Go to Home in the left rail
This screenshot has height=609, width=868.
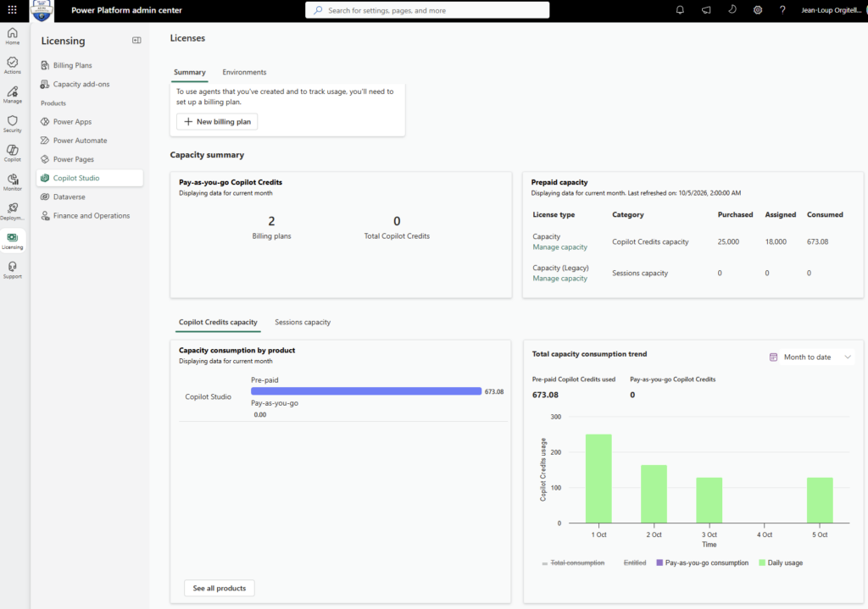tap(12, 36)
